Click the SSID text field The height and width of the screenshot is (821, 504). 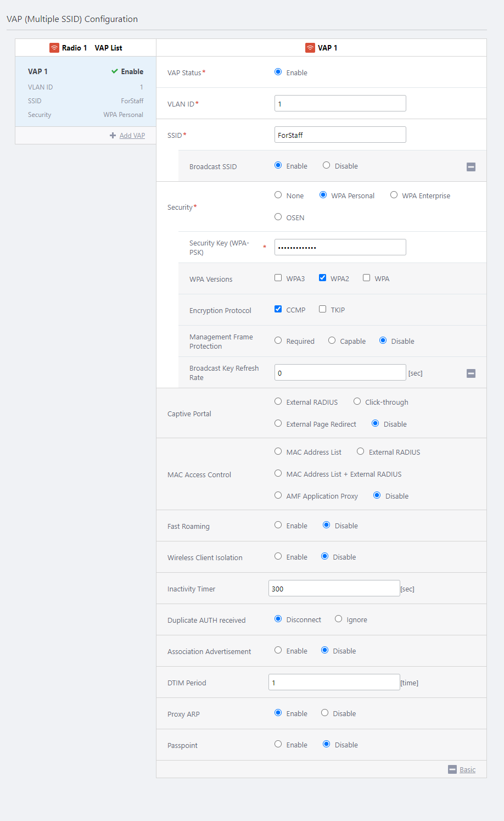point(340,135)
